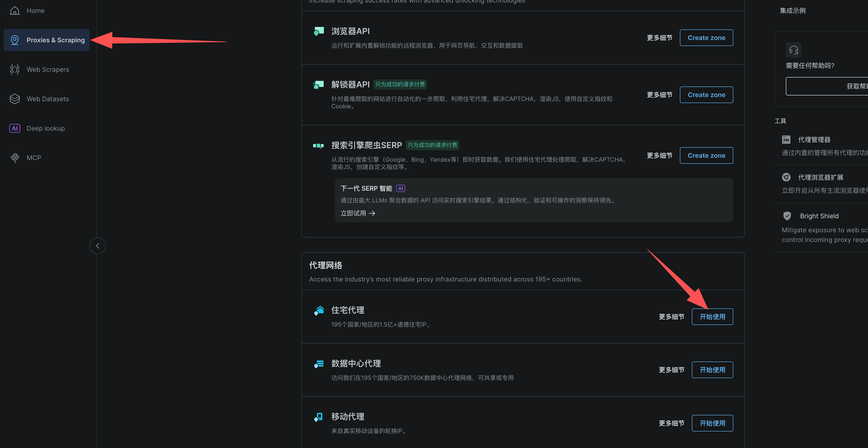
Task: Click 立即试用 arrow link
Action: pos(358,213)
